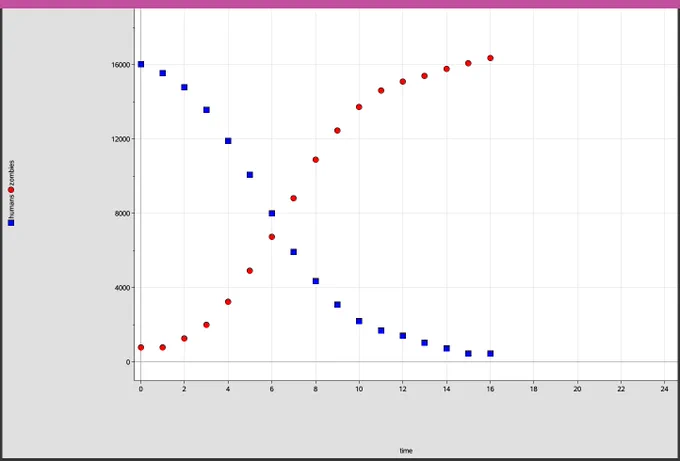The image size is (680, 461).
Task: Select the zombies data point at time 3
Action: pos(206,325)
